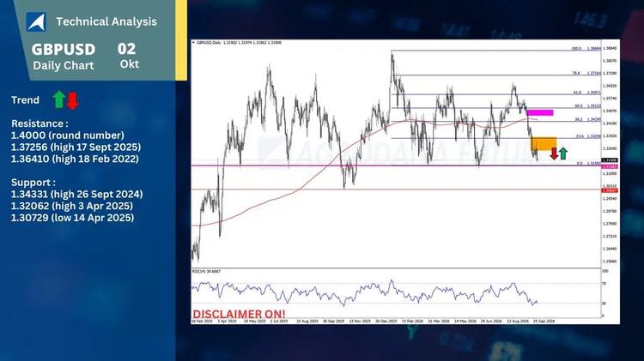Click '1.30729 (low 14 Apr 2025)'
The height and width of the screenshot is (361, 644).
pyautogui.click(x=72, y=218)
